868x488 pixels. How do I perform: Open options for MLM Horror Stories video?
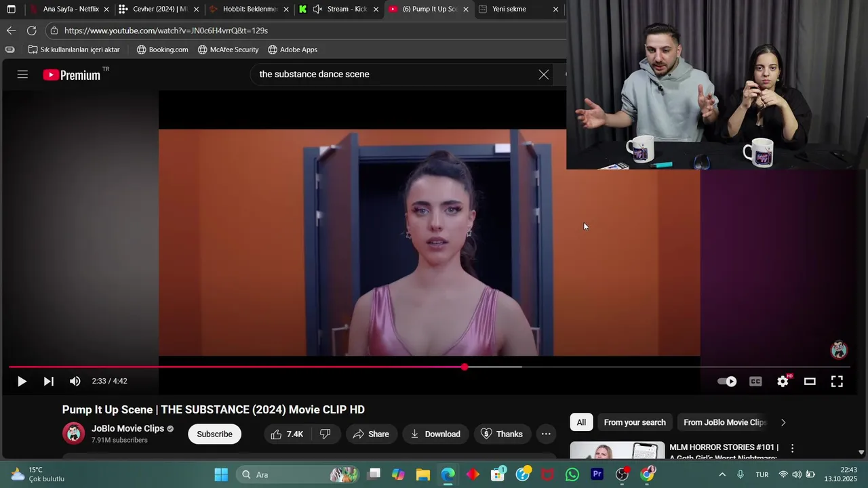[x=792, y=448]
